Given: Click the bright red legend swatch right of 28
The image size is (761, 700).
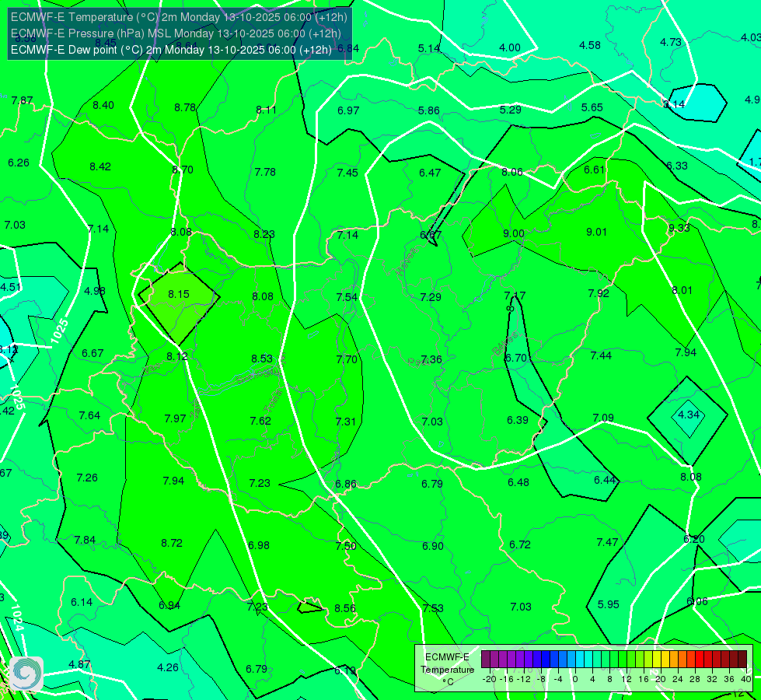Looking at the screenshot, I should 700,660.
